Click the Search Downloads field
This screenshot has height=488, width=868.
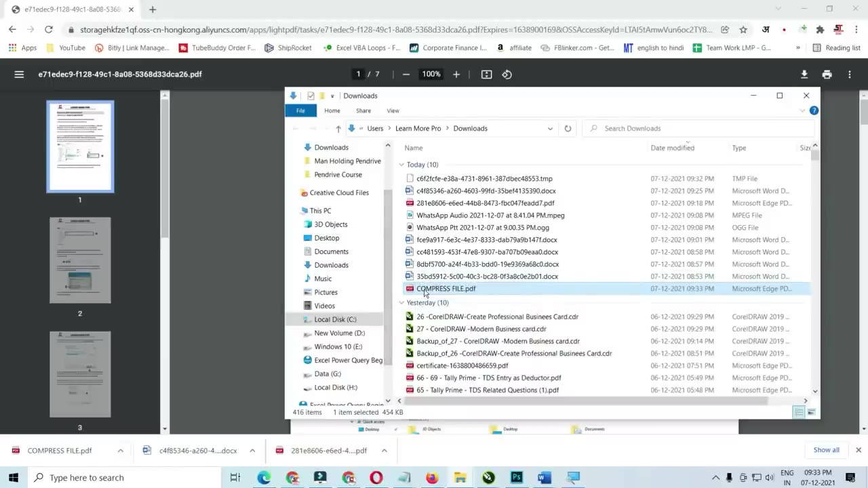tap(698, 128)
